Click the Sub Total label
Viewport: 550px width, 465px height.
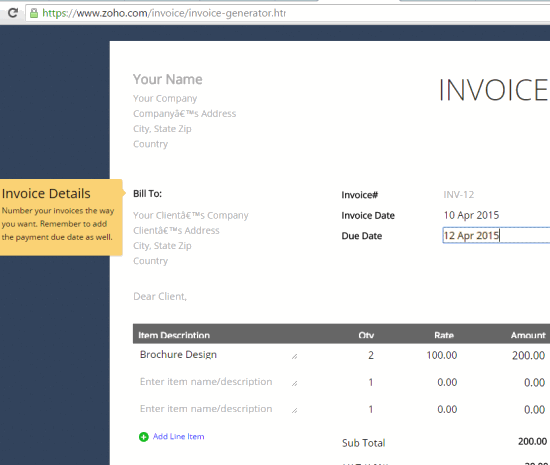click(x=363, y=443)
